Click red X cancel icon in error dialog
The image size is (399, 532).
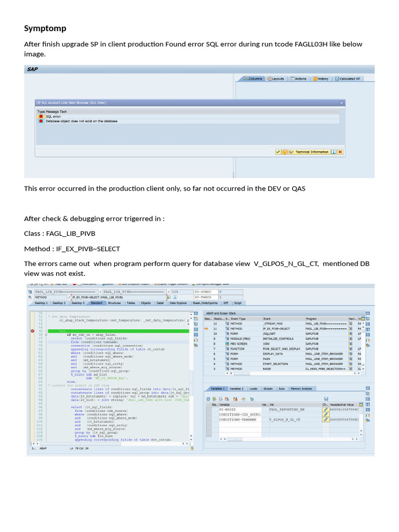tap(340, 152)
